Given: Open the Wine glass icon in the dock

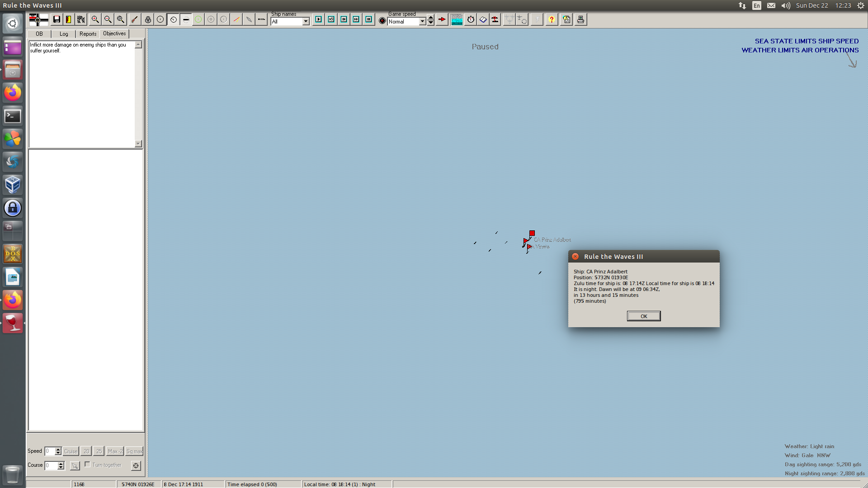Looking at the screenshot, I should tap(13, 323).
